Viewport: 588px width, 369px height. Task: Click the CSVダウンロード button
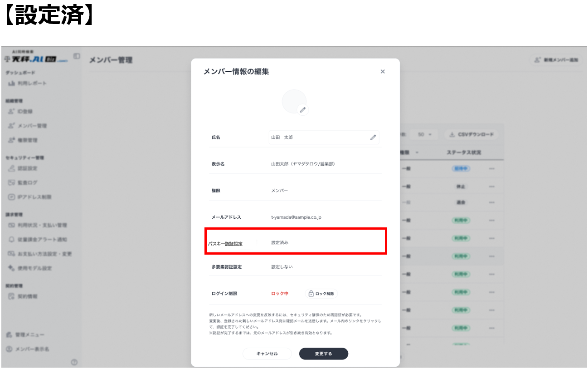coord(471,135)
